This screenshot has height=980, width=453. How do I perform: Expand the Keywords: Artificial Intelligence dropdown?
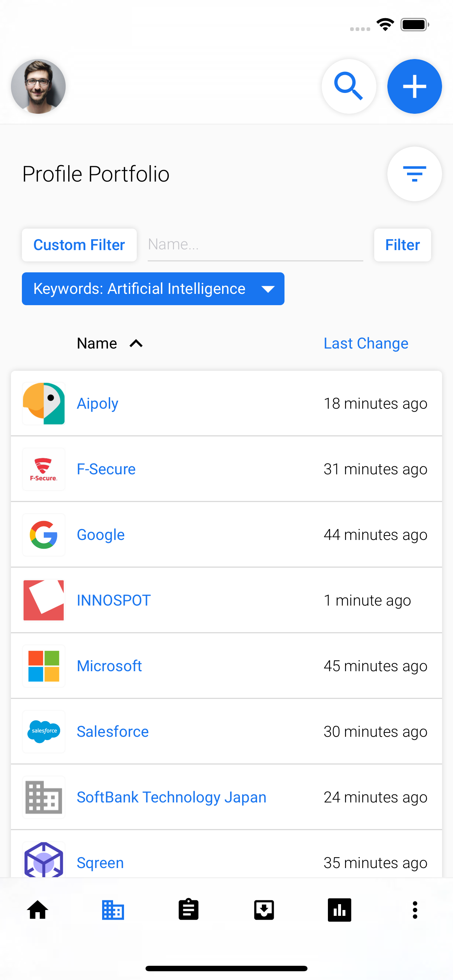[x=153, y=289]
